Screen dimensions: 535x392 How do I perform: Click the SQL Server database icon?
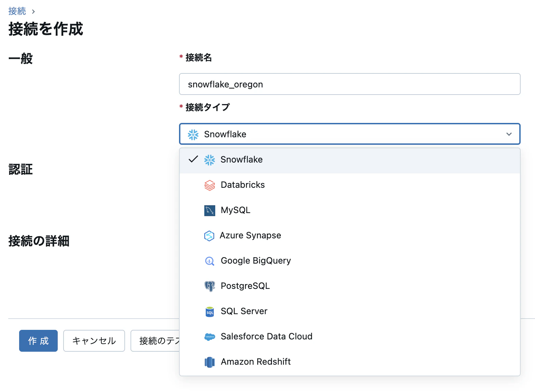click(209, 311)
